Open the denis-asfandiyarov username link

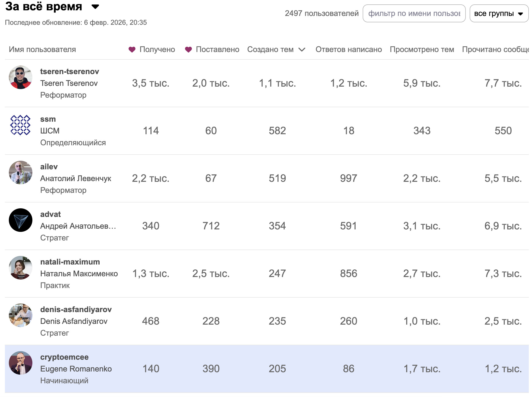[76, 309]
